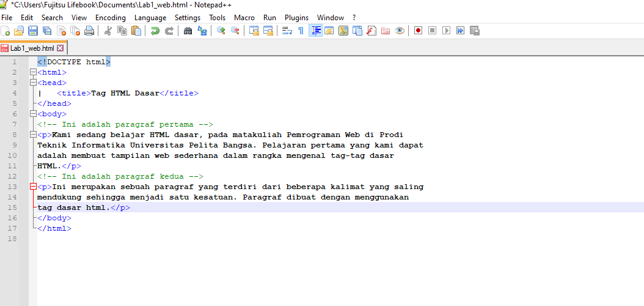The image size is (644, 306).
Task: Open the Language menu
Action: click(150, 18)
